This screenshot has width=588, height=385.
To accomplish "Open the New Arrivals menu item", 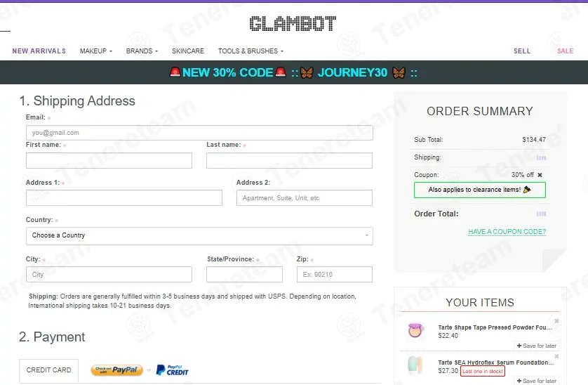I will click(39, 51).
